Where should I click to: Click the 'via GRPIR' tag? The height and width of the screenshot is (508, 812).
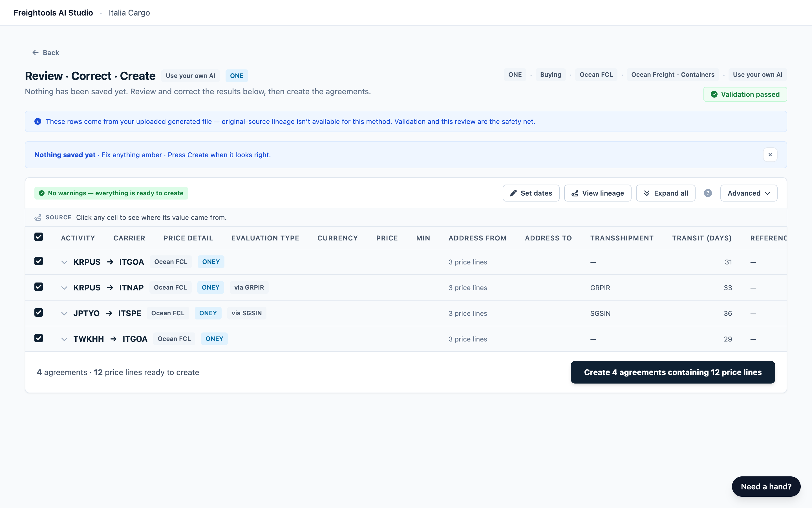tap(249, 287)
